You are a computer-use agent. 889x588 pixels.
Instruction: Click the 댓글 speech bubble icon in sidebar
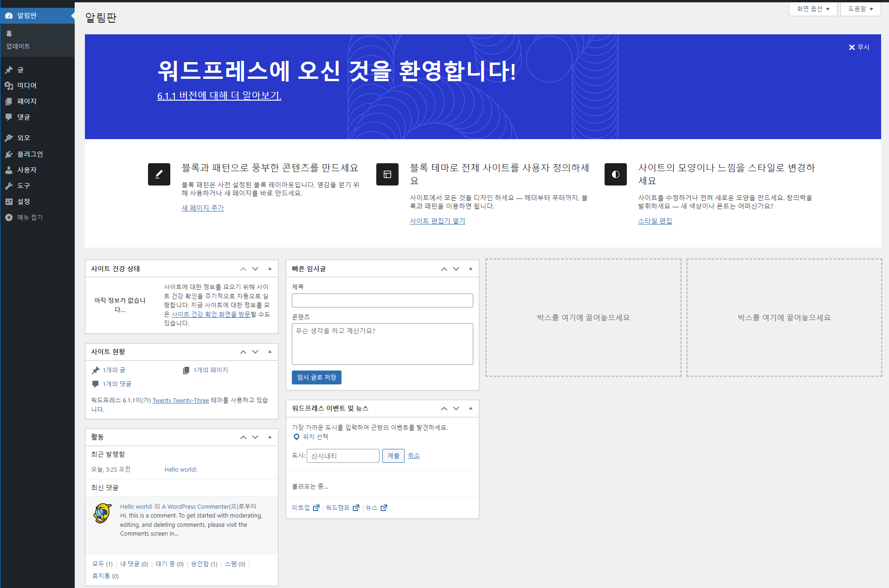coord(9,117)
